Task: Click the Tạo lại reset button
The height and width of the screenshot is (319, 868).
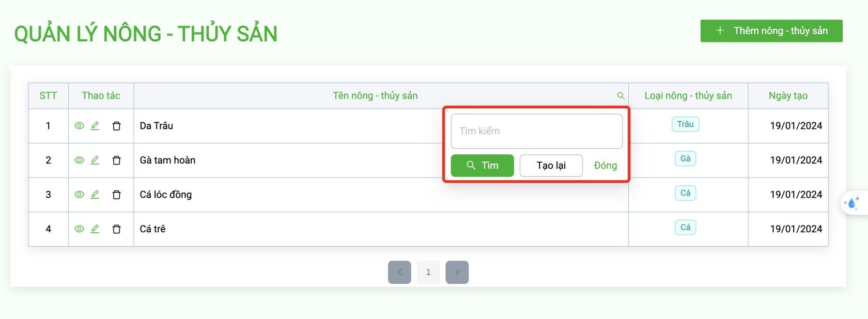Action: [551, 166]
